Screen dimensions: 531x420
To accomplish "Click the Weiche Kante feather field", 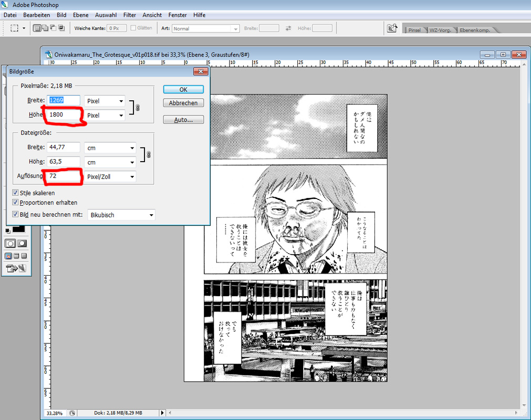I will (117, 28).
